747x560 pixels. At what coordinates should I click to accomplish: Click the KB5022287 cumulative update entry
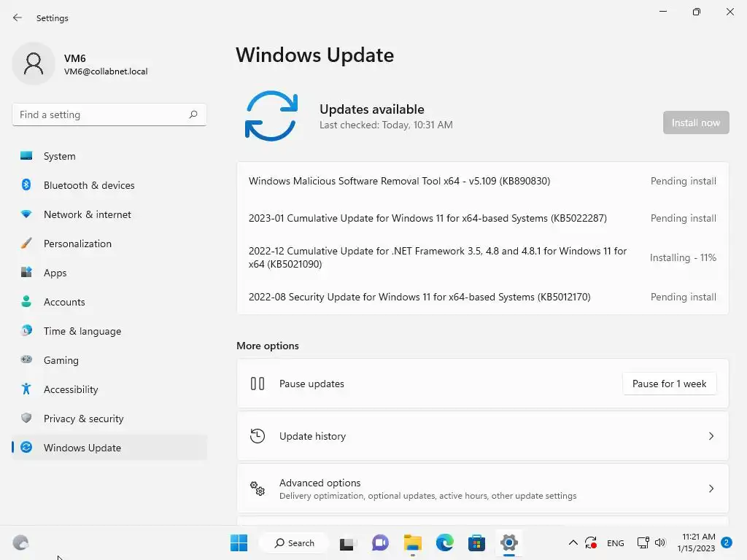pyautogui.click(x=482, y=218)
